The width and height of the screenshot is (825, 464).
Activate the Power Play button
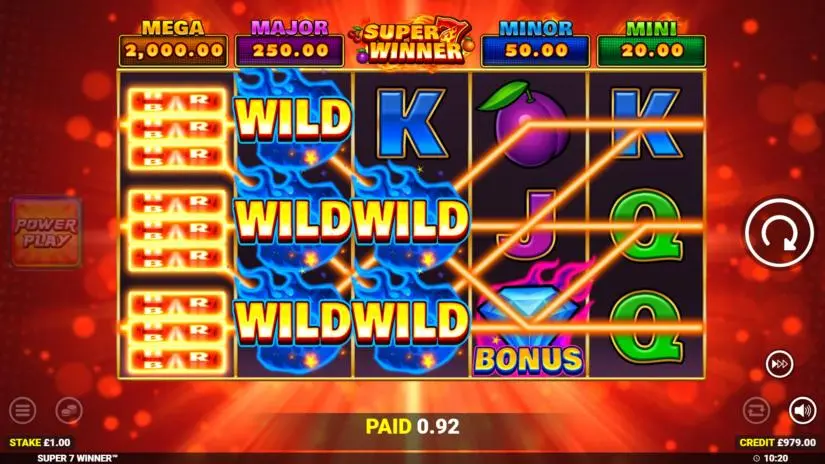(46, 232)
